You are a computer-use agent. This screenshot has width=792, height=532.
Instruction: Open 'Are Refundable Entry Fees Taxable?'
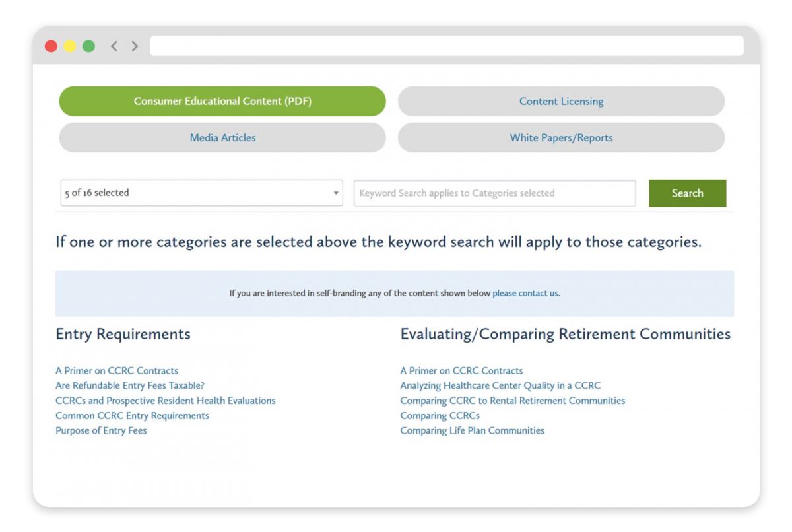pyautogui.click(x=129, y=385)
